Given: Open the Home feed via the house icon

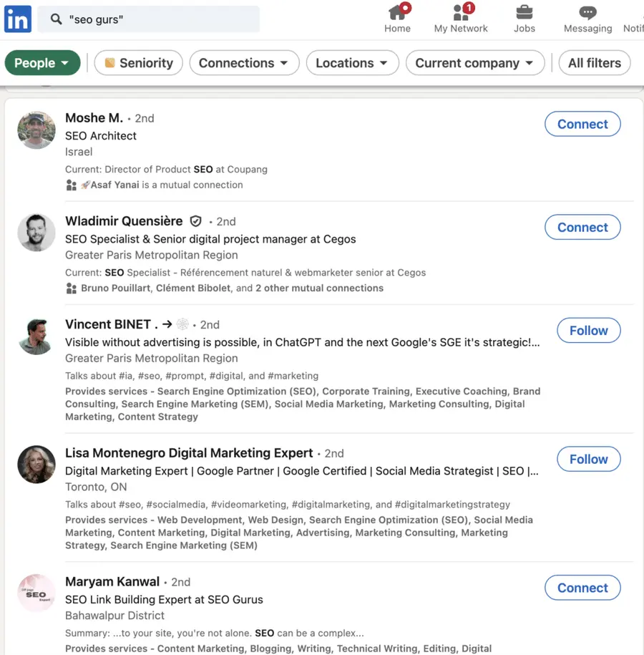Looking at the screenshot, I should [397, 13].
